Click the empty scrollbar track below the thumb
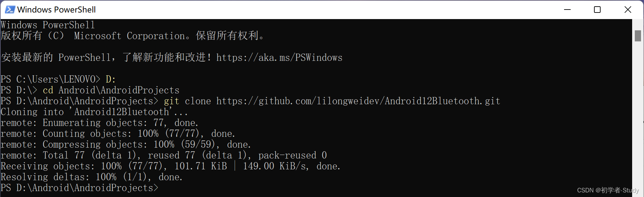The image size is (644, 197). point(638,118)
